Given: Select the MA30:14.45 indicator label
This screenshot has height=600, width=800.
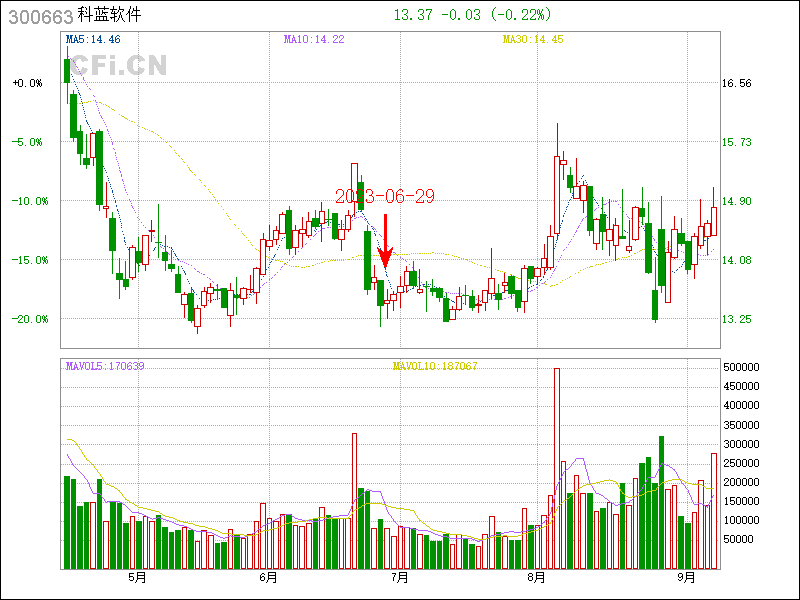Looking at the screenshot, I should pos(533,39).
